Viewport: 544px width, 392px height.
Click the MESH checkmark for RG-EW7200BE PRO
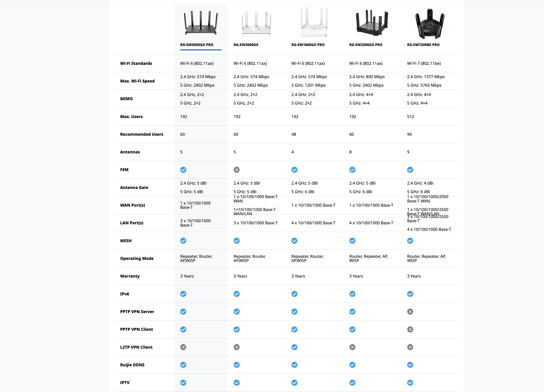click(x=410, y=241)
